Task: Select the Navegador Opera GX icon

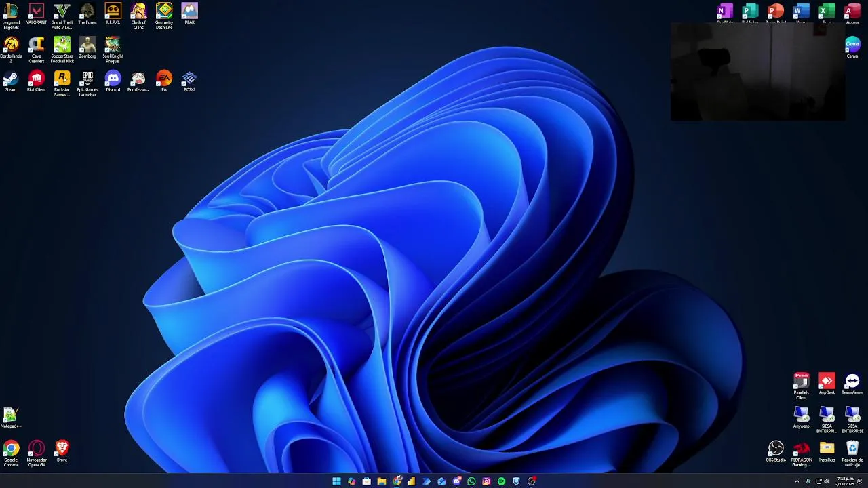Action: (37, 454)
